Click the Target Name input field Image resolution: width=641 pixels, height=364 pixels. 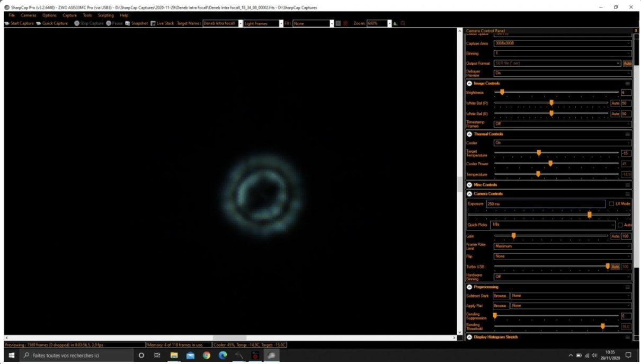tap(220, 23)
